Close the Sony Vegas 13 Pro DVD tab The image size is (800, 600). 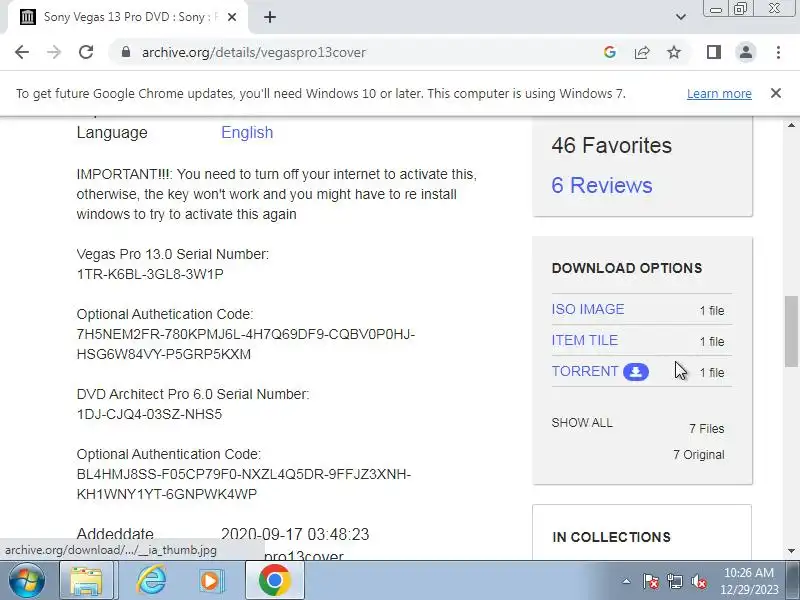coord(232,17)
